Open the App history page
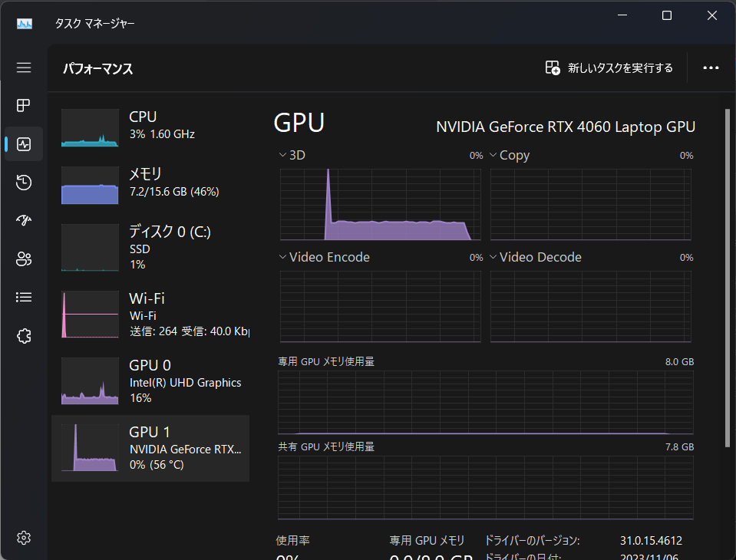736x560 pixels. (x=23, y=182)
